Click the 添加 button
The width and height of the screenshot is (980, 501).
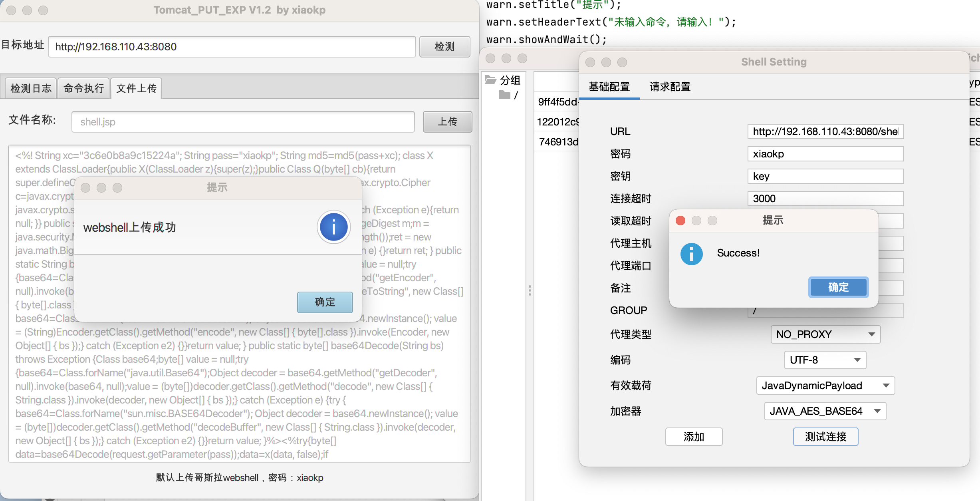[x=694, y=437]
